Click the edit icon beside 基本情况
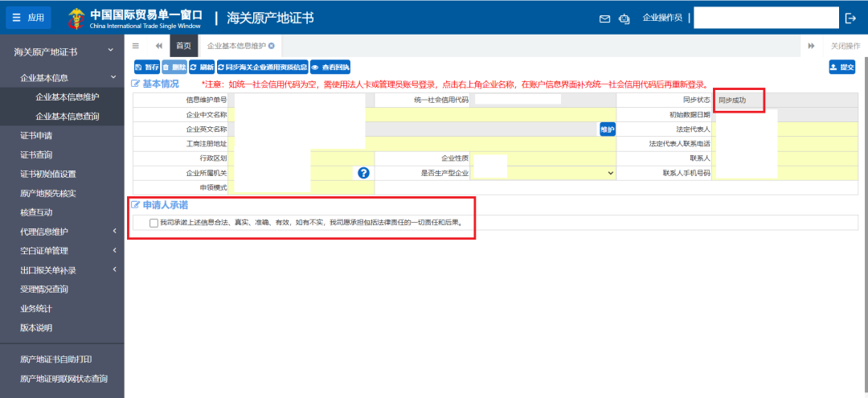The height and width of the screenshot is (398, 868). [135, 84]
